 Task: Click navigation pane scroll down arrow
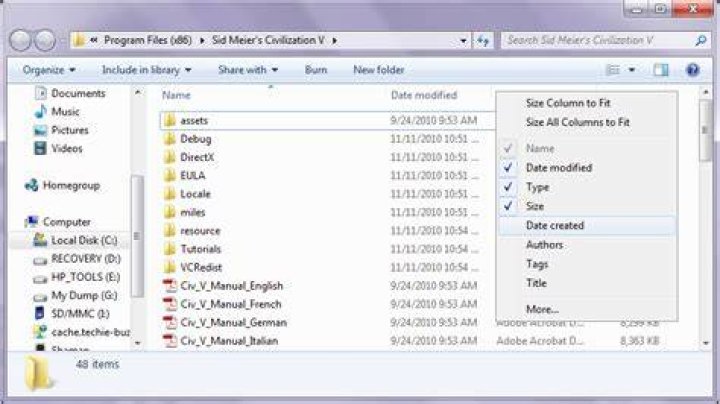click(x=137, y=343)
